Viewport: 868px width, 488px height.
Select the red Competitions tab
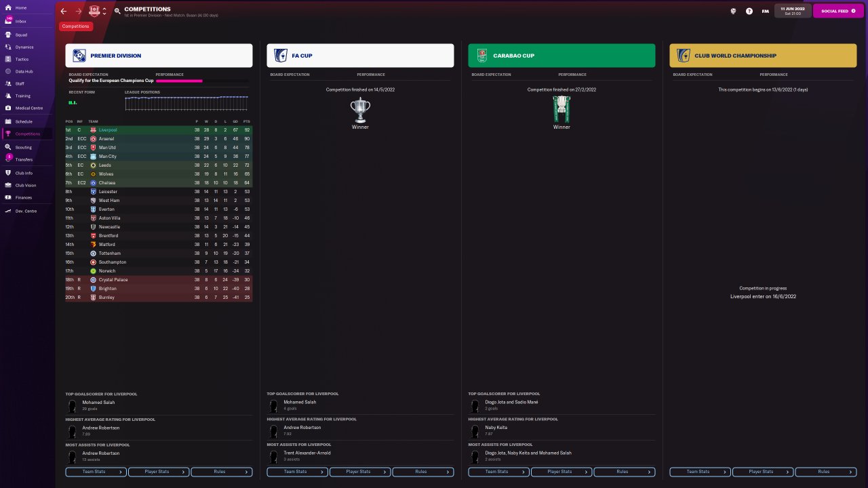(x=76, y=26)
